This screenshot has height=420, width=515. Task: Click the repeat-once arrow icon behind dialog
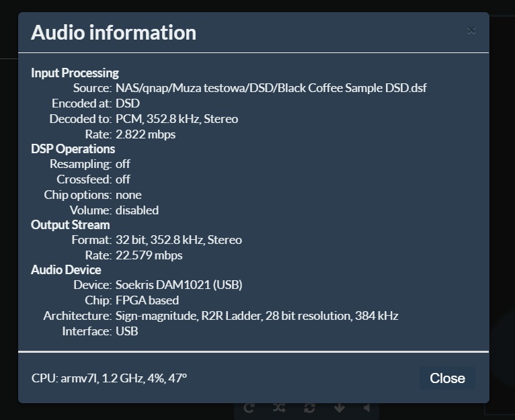coord(249,408)
